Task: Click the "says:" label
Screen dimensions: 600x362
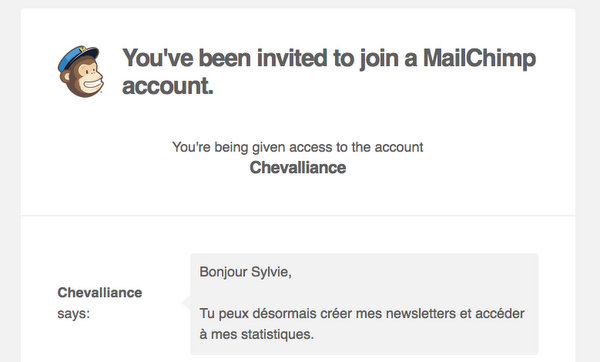Action: coord(73,314)
